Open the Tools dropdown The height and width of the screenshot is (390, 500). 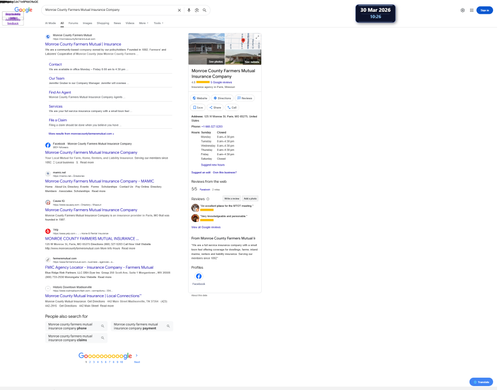tap(158, 23)
